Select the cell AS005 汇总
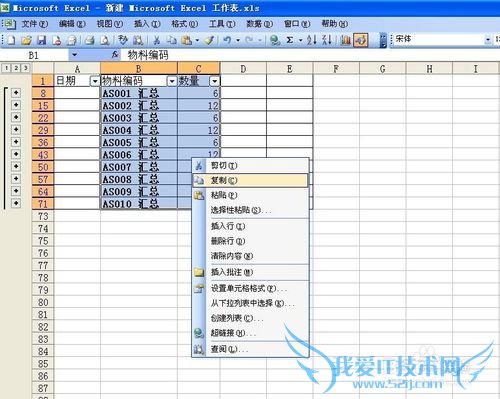The height and width of the screenshot is (399, 500). (139, 142)
